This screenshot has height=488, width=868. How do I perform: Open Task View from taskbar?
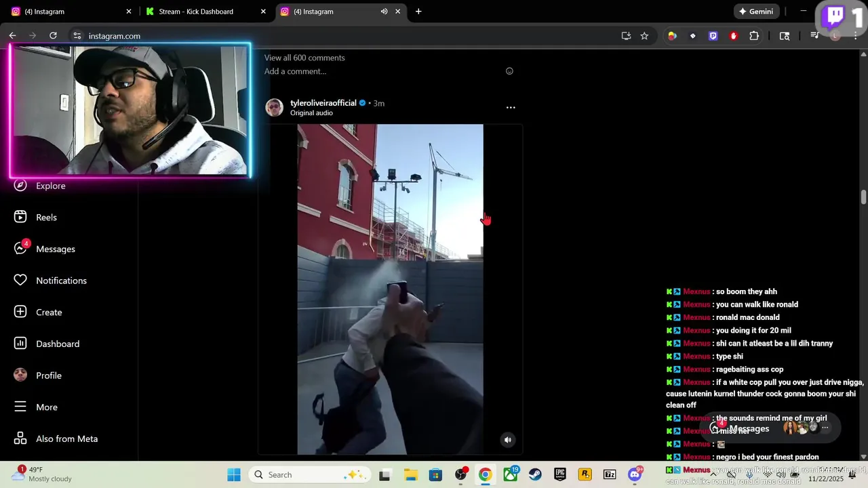coord(384,474)
